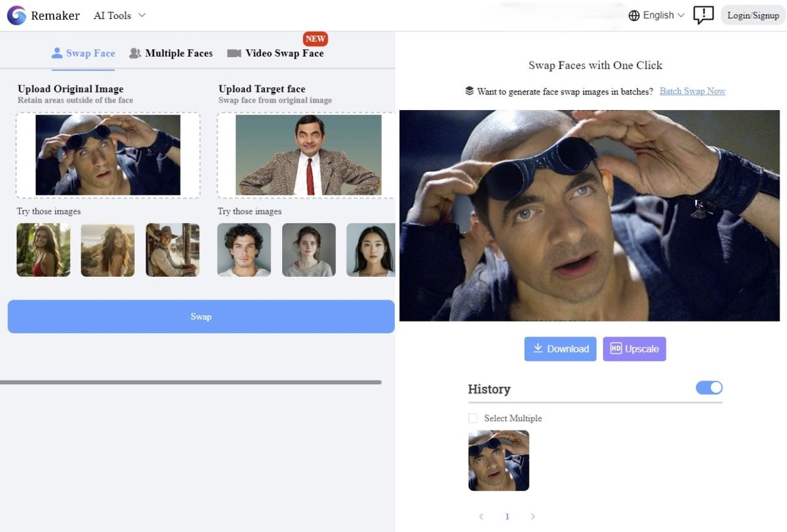The height and width of the screenshot is (532, 787).
Task: Download the swapped result image
Action: 561,349
